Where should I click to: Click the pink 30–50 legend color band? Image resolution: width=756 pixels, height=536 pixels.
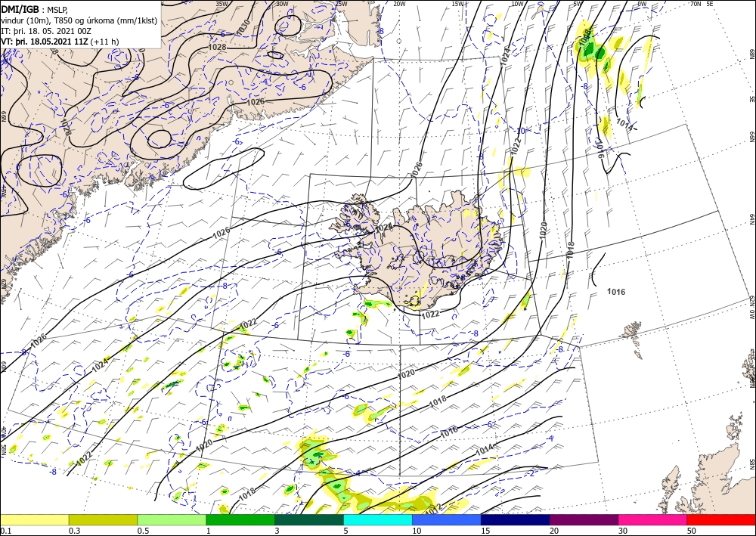pos(653,519)
